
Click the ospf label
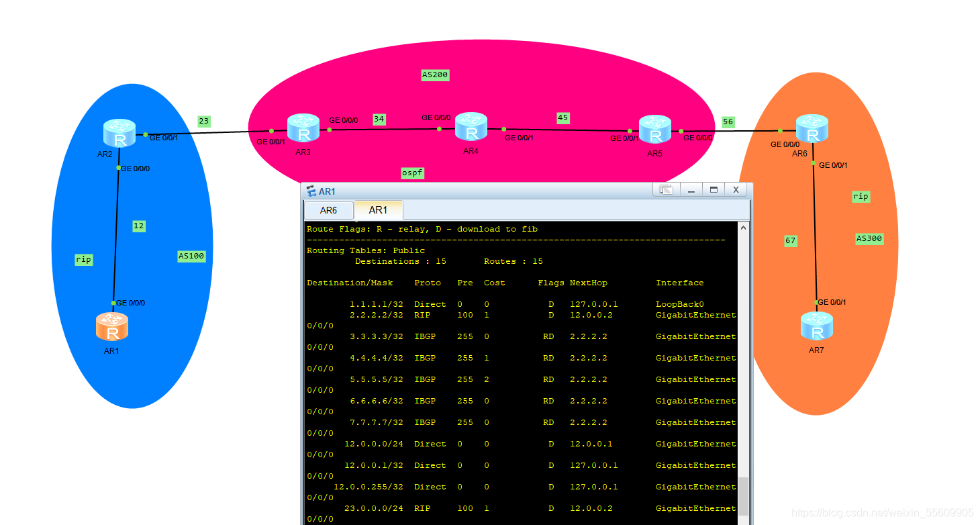[x=412, y=173]
